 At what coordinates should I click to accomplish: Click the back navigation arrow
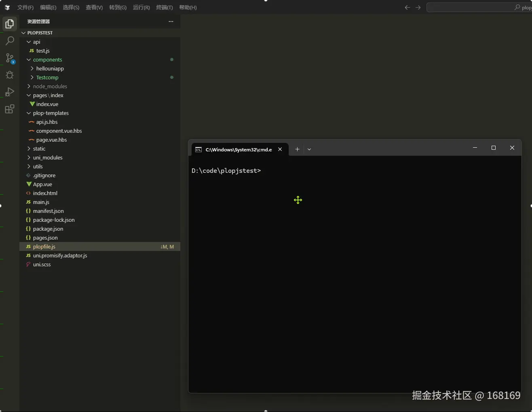point(407,7)
